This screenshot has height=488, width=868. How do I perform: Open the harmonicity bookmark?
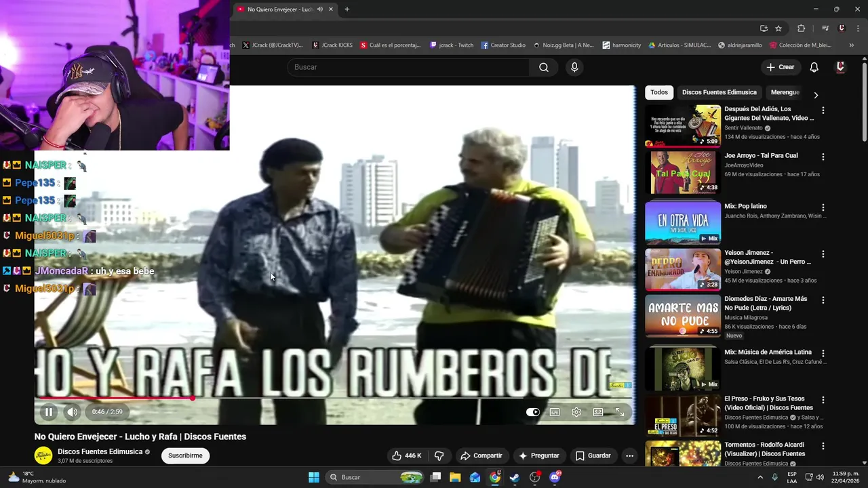pos(621,45)
